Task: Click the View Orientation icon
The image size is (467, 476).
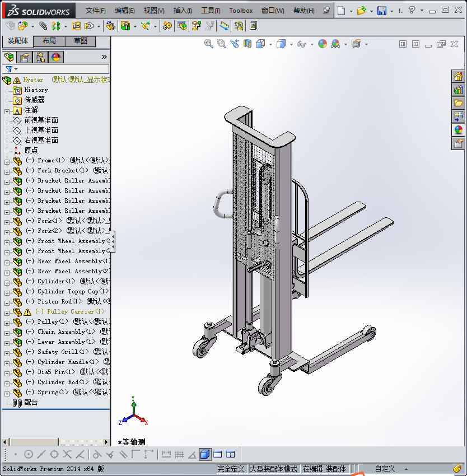Action: (260, 44)
